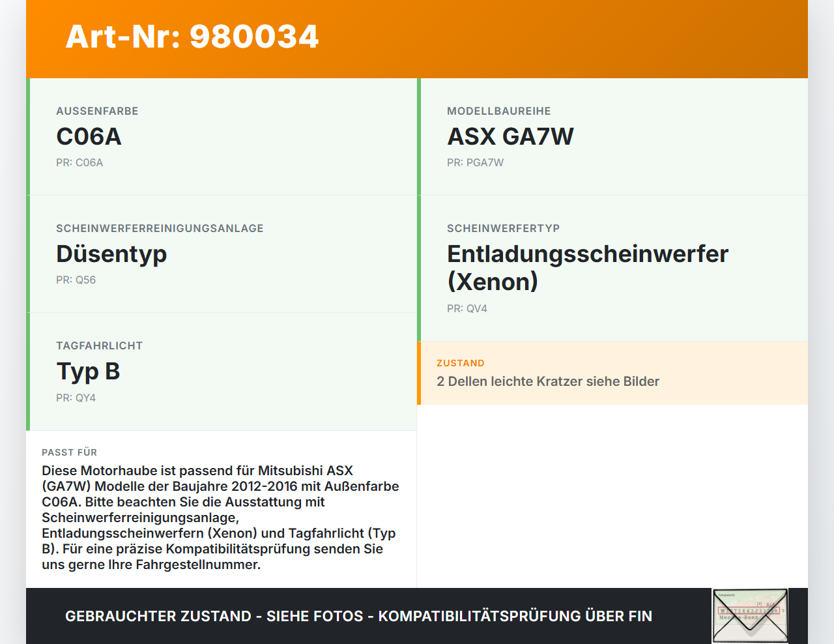834x644 pixels.
Task: Click the Mercedes-Benz label on the registration document
Action: [740, 618]
